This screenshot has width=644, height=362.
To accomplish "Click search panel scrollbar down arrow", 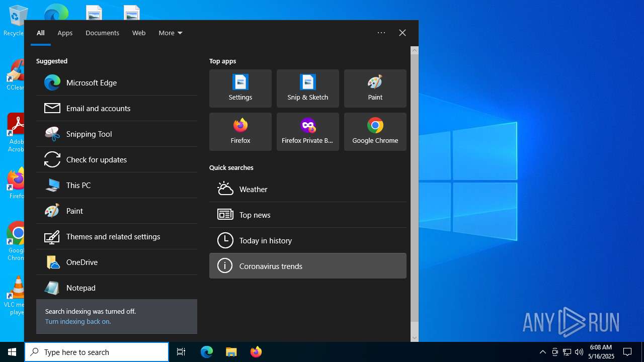I will tap(415, 338).
